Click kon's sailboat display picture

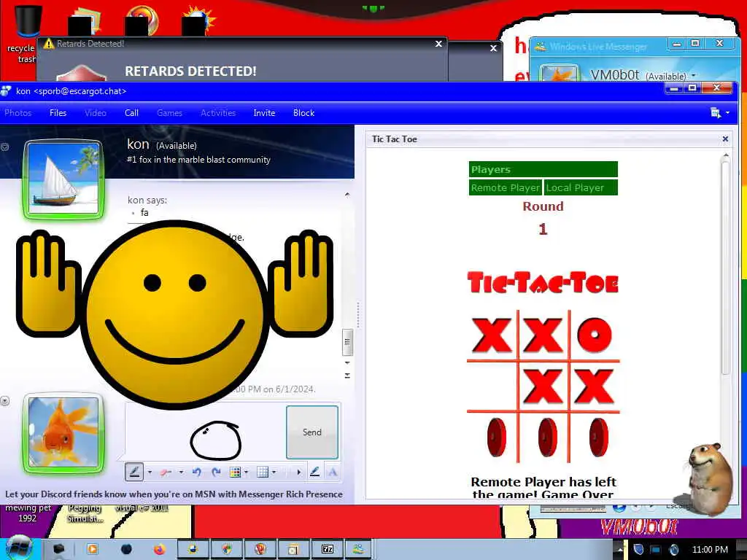click(63, 179)
